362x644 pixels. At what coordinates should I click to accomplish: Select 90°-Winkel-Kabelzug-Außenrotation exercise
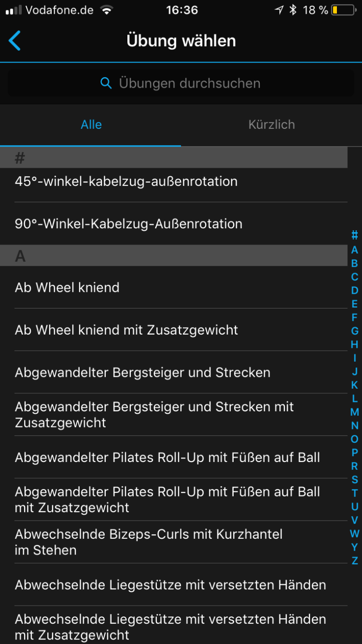[128, 224]
